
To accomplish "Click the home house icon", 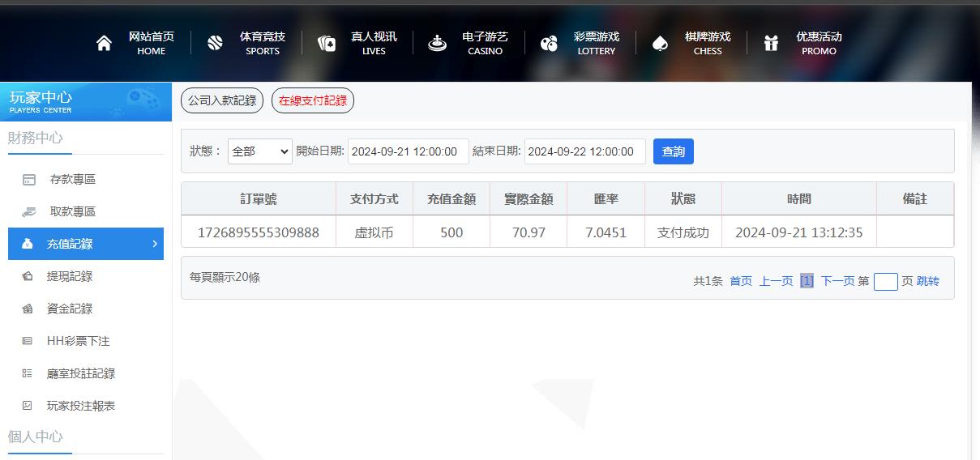I will 104,43.
